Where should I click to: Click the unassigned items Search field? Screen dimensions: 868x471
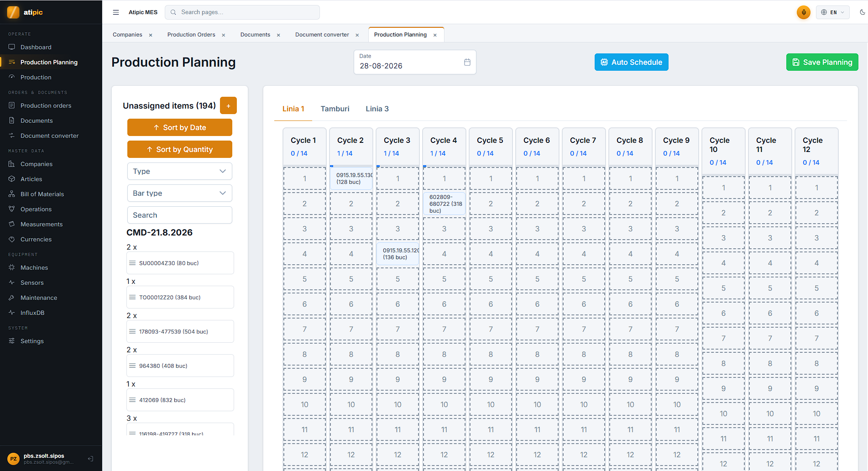point(180,215)
